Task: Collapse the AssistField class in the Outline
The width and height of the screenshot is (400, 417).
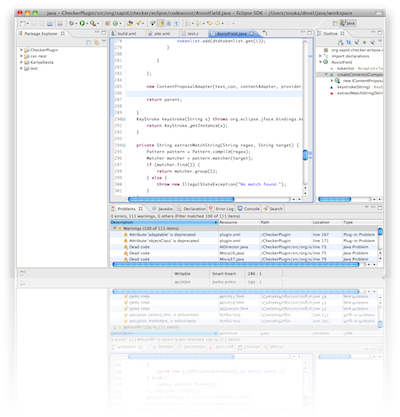Action: [320, 62]
